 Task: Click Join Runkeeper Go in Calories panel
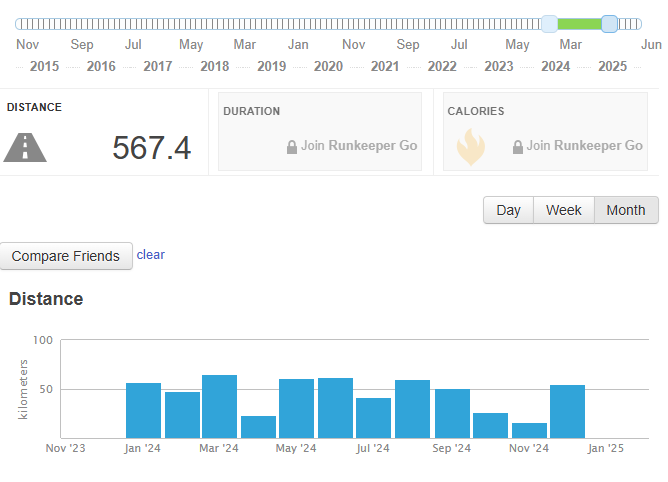click(x=584, y=146)
